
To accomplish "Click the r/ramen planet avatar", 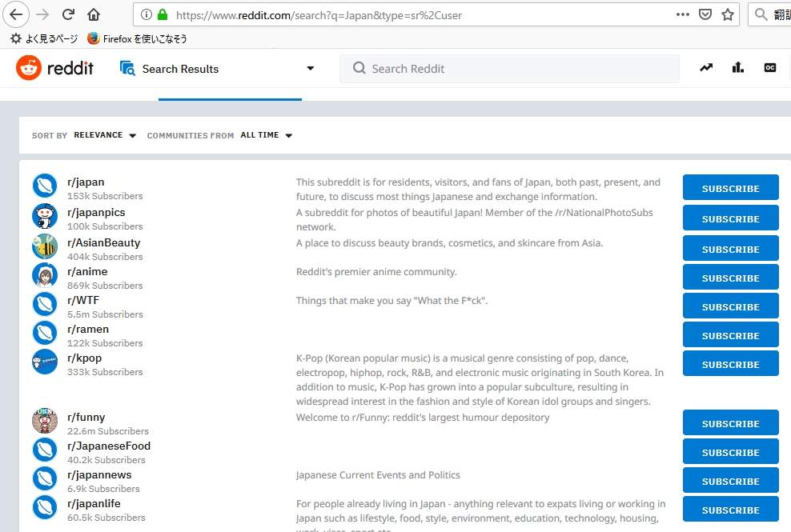I will point(45,332).
